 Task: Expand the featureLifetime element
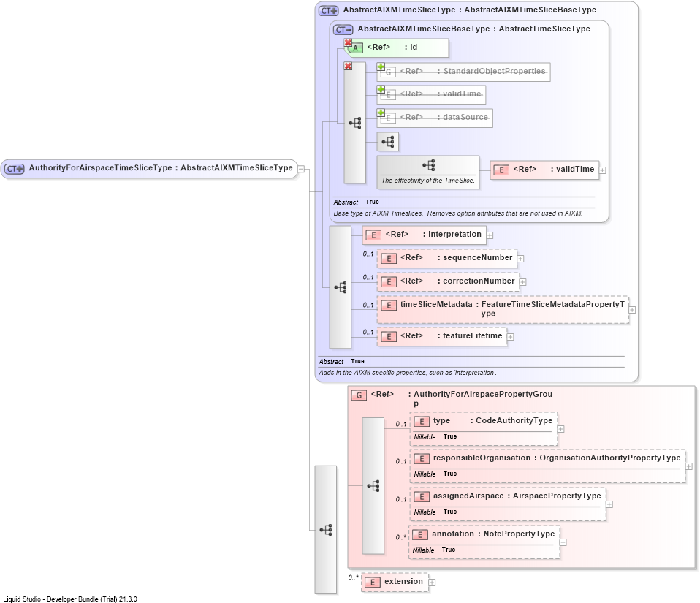[x=510, y=337]
